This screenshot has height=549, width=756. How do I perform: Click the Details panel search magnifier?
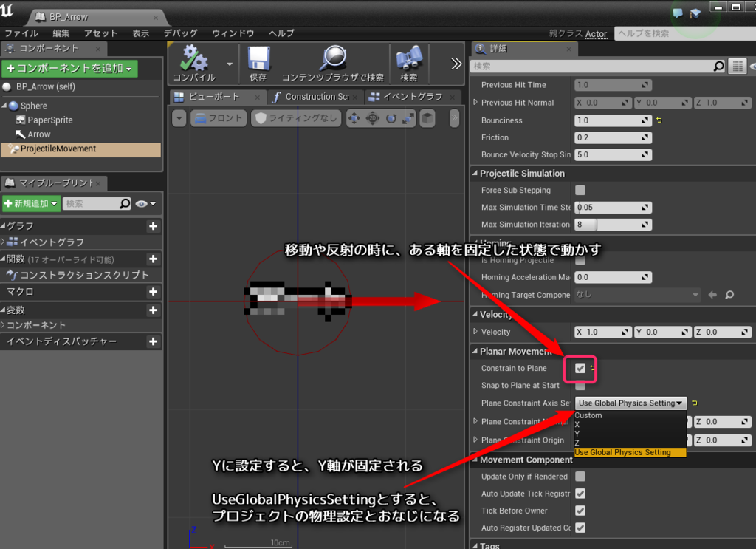tap(718, 66)
